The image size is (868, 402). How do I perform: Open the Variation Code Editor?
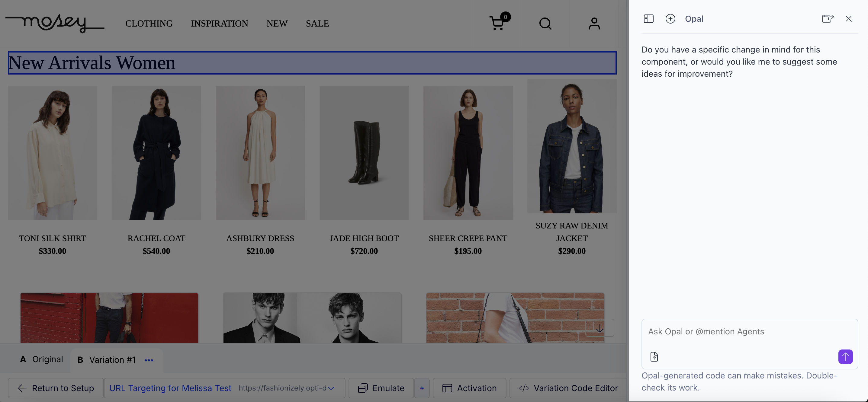(x=568, y=388)
